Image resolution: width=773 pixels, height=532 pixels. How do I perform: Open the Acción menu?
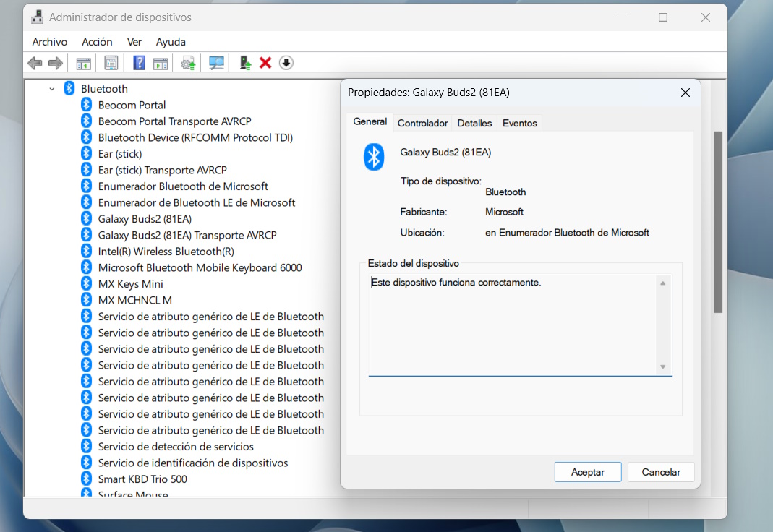(97, 42)
